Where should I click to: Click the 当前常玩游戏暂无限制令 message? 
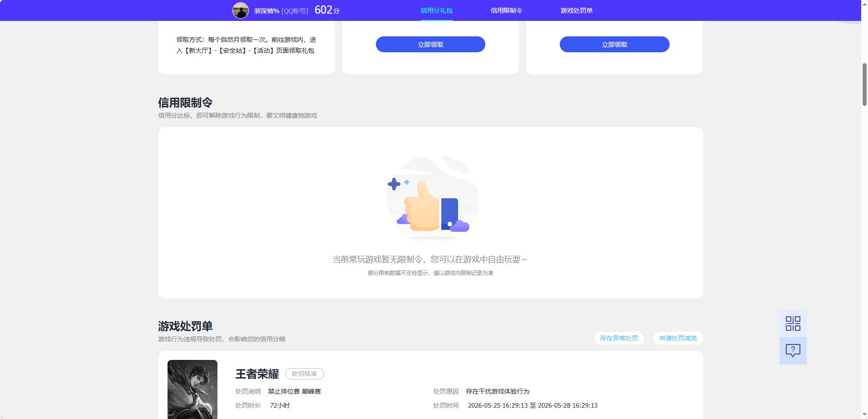(x=429, y=259)
